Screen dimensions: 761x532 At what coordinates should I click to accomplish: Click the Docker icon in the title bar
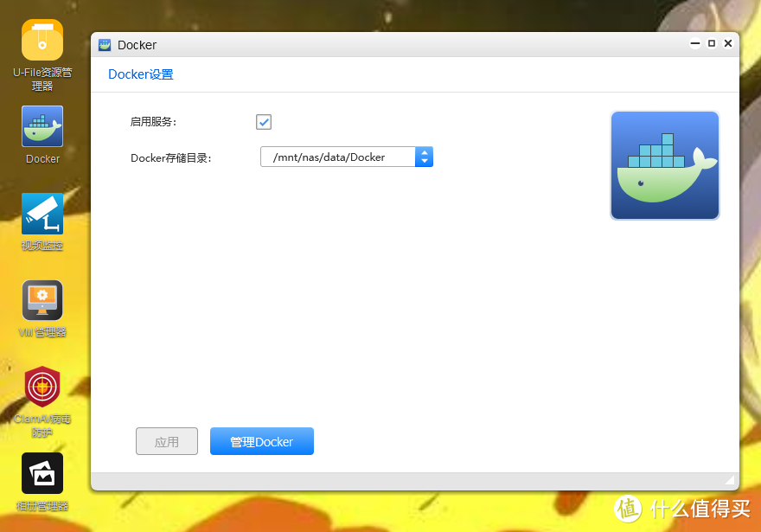click(105, 44)
